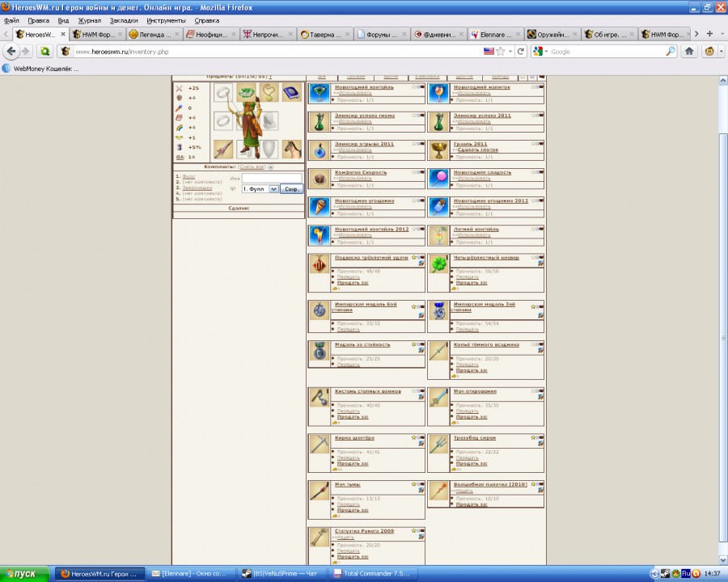
Task: Click the Медаль за стойкость medal icon
Action: [x=320, y=352]
